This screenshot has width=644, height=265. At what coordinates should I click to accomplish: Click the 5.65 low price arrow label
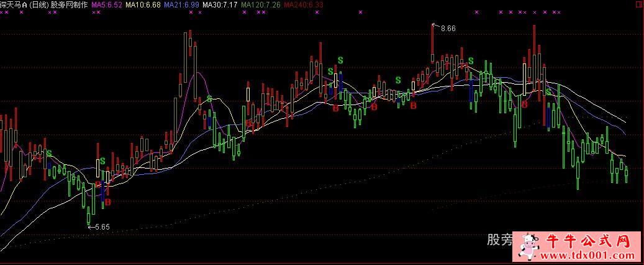point(99,227)
